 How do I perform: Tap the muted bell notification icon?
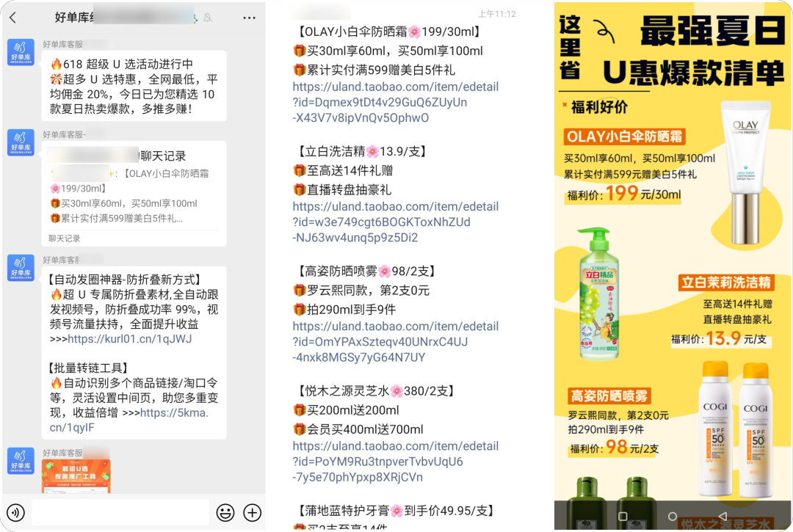[207, 18]
